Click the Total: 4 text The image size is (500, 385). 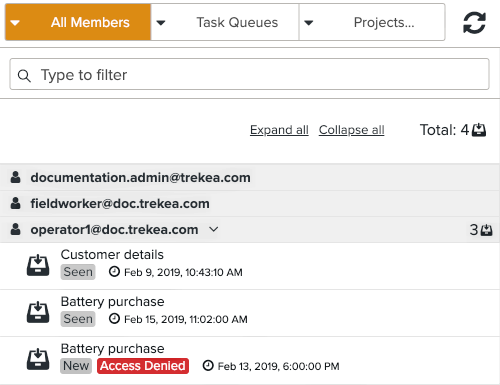coord(444,130)
